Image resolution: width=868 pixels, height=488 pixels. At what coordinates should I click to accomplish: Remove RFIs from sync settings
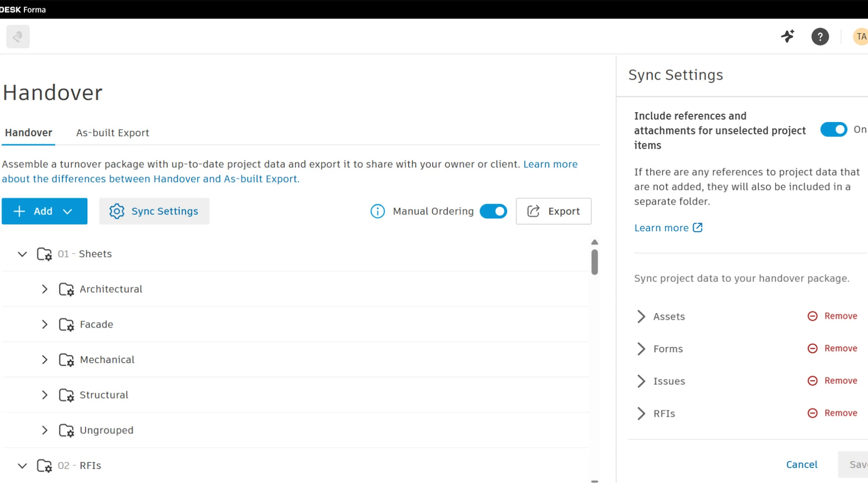tap(832, 413)
